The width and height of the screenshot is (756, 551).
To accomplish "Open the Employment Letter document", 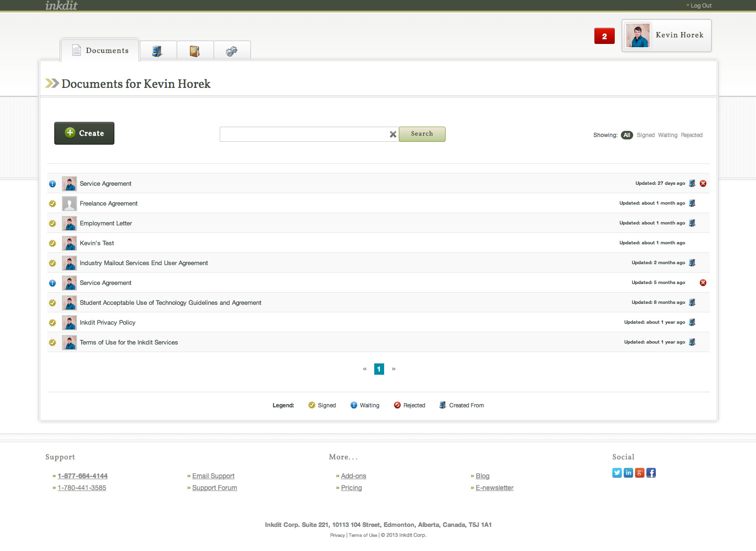I will coord(106,224).
